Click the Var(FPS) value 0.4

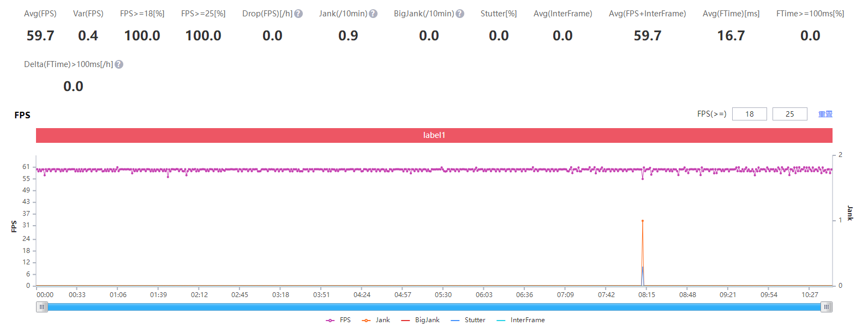click(x=88, y=36)
